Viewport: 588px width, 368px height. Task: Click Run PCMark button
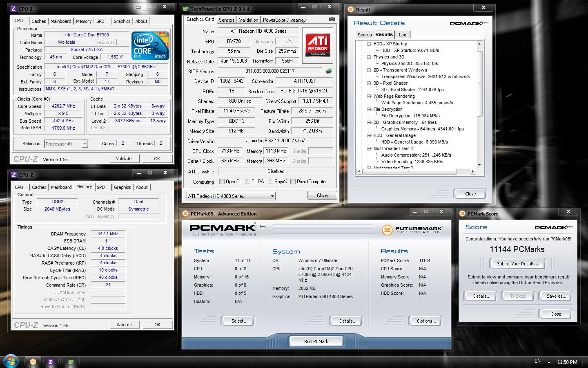point(316,341)
